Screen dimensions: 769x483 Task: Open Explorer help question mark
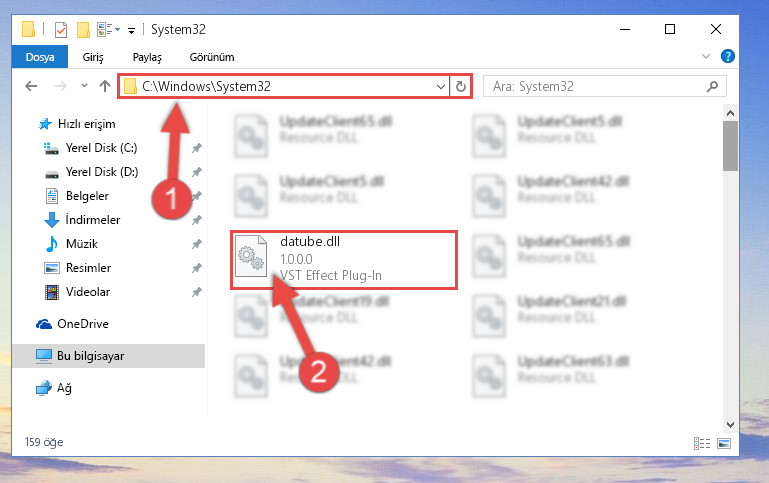[728, 56]
